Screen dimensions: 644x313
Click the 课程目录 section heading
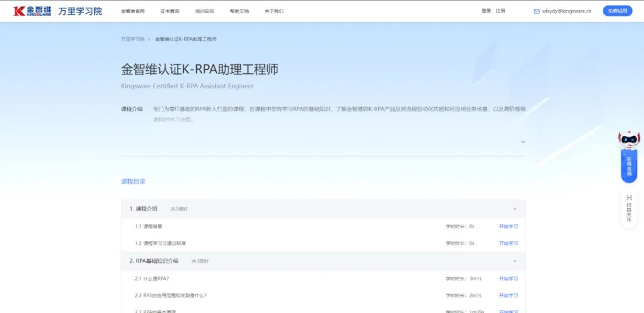133,182
